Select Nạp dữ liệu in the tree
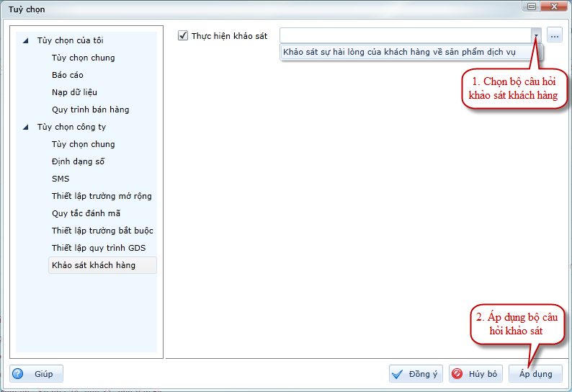The width and height of the screenshot is (572, 392). click(x=74, y=92)
